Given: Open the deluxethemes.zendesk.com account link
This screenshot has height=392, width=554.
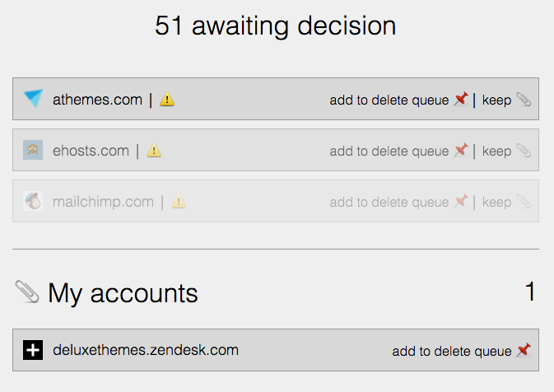Looking at the screenshot, I should tap(146, 350).
